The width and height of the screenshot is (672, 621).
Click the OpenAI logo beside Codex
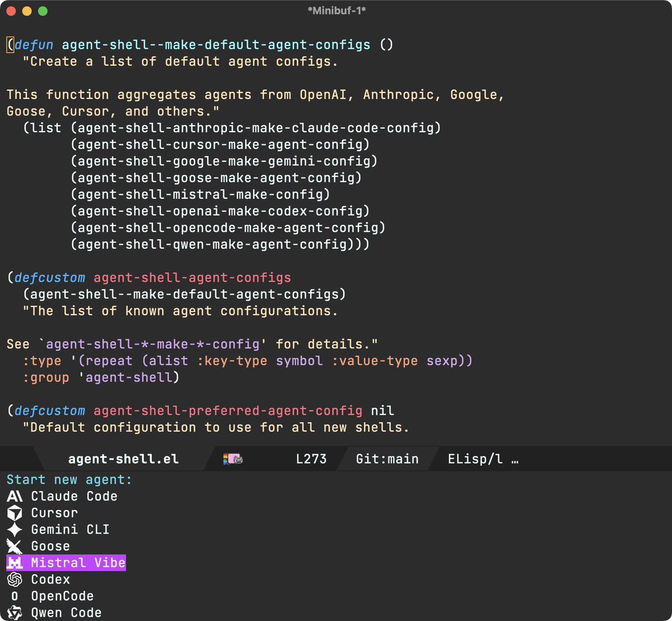15,580
